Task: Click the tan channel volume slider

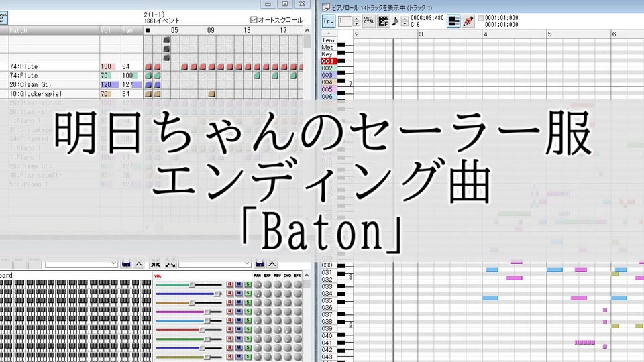Action: click(x=189, y=302)
